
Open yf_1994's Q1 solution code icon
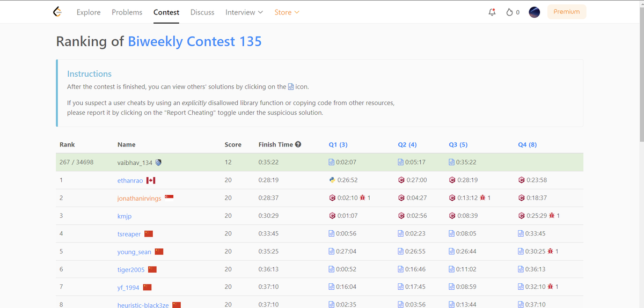coord(332,287)
